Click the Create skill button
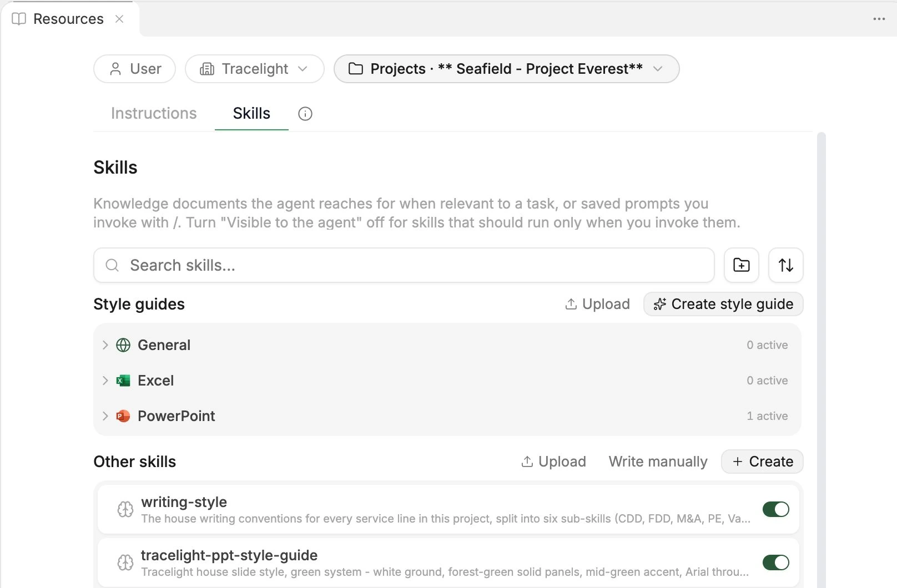The height and width of the screenshot is (588, 897). (x=762, y=462)
